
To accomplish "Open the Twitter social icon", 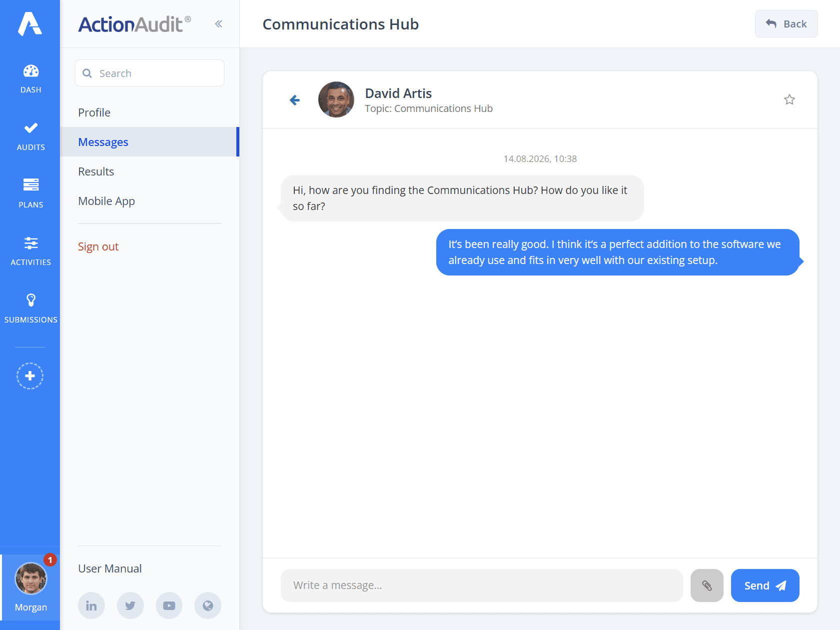I will pos(130,605).
